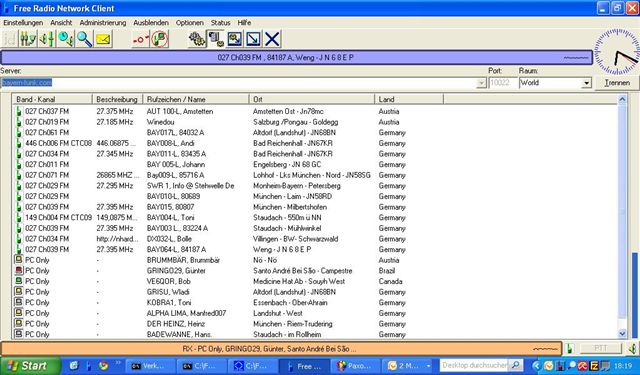
Task: Click the diagonal arrow shrink toolbar icon
Action: coord(253,39)
